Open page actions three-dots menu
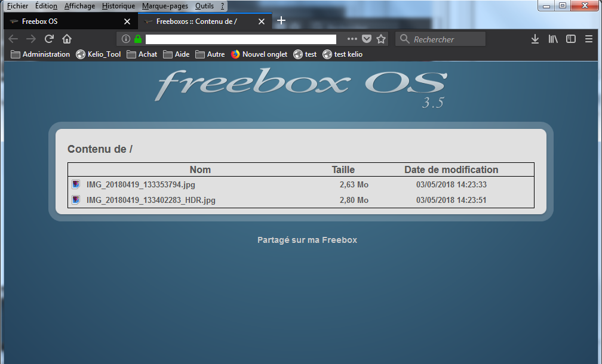The width and height of the screenshot is (602, 364). coord(352,39)
